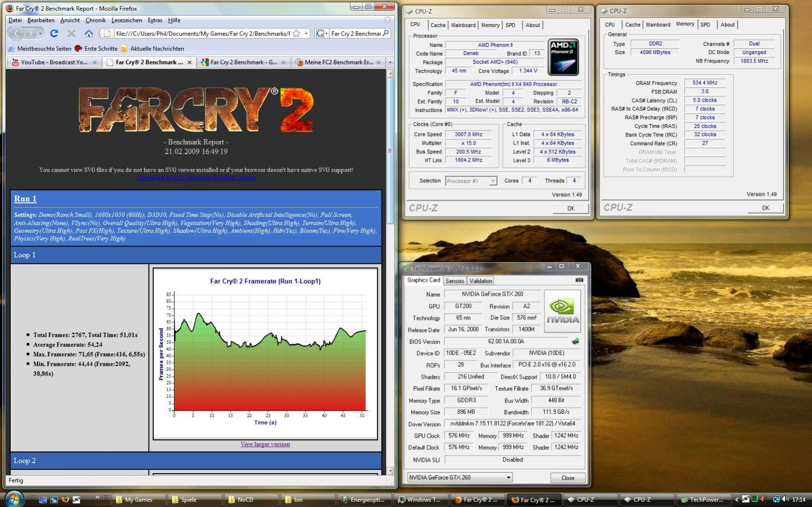Open the Validation tab in GPU-Z
The image size is (812, 507).
point(481,281)
